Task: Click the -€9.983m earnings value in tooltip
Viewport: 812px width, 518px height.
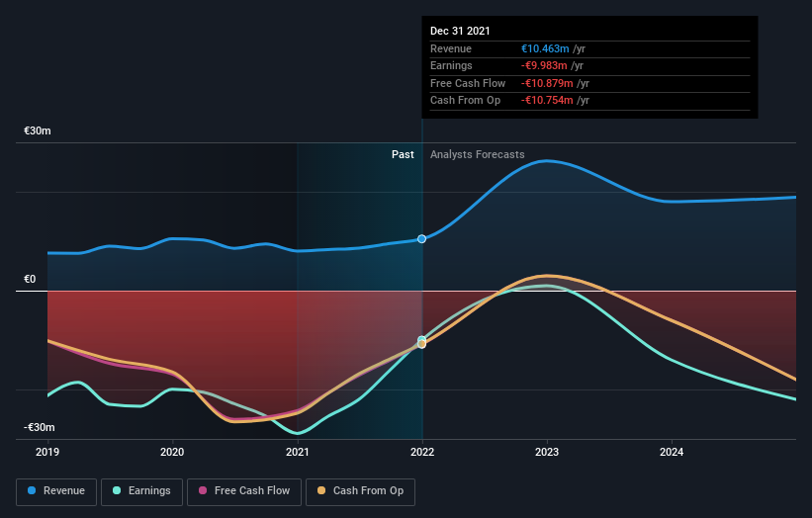Action: click(x=544, y=65)
